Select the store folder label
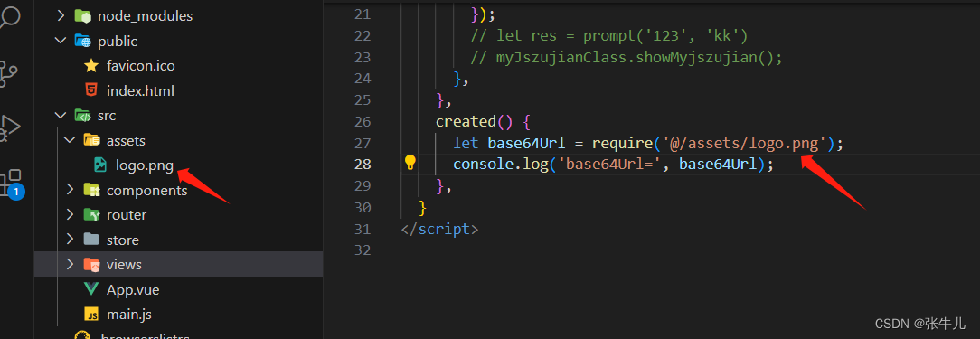 pyautogui.click(x=123, y=240)
